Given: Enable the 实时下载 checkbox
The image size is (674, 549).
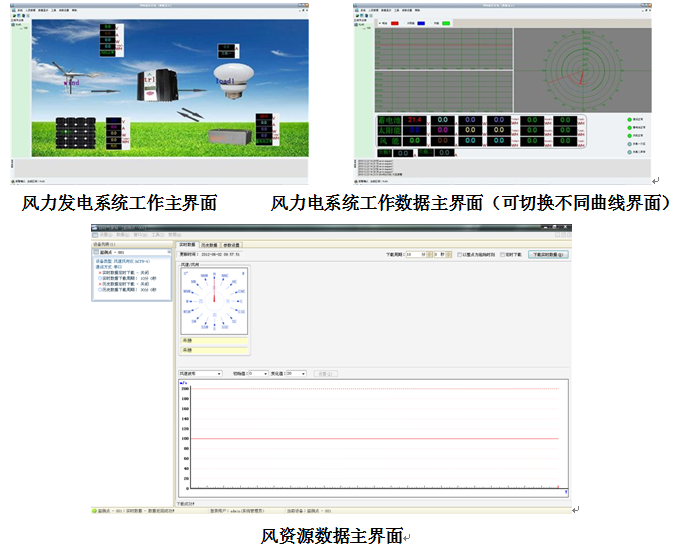Looking at the screenshot, I should 503,255.
